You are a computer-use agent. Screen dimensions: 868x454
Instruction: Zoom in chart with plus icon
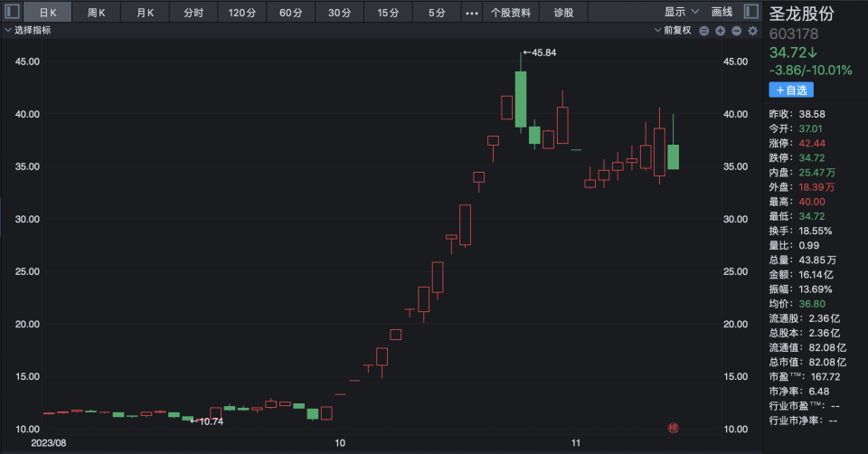720,31
